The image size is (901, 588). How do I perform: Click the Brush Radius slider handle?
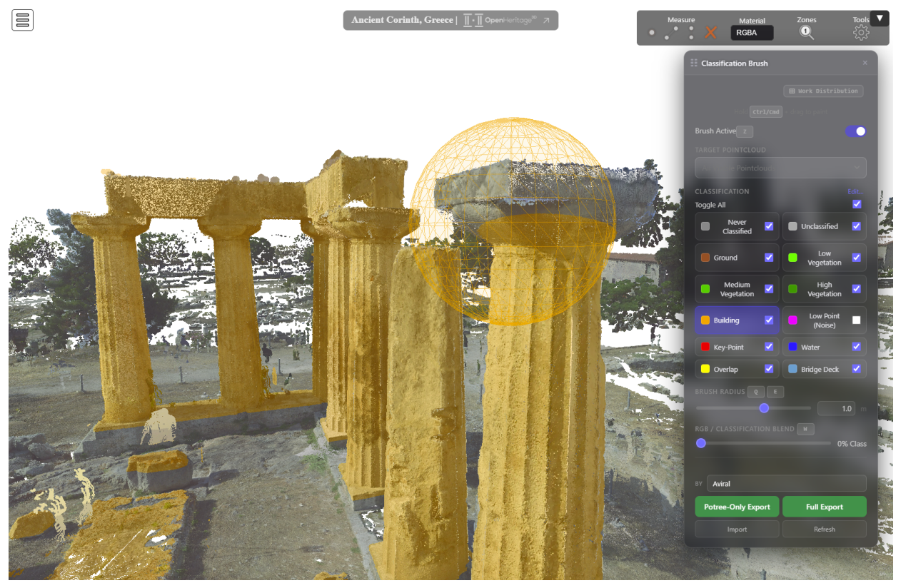(764, 408)
